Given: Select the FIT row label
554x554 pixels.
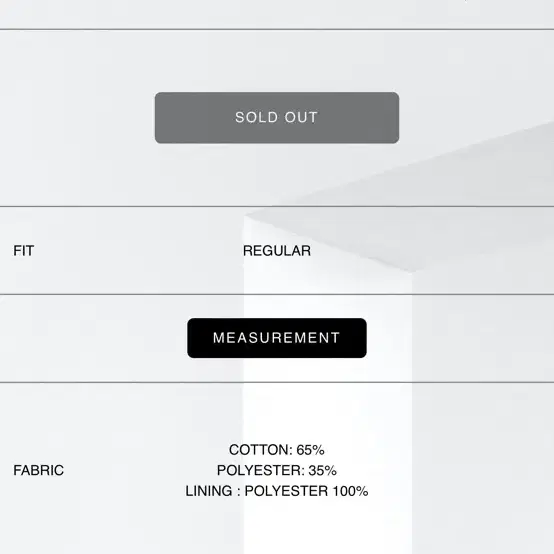Looking at the screenshot, I should (x=24, y=251).
